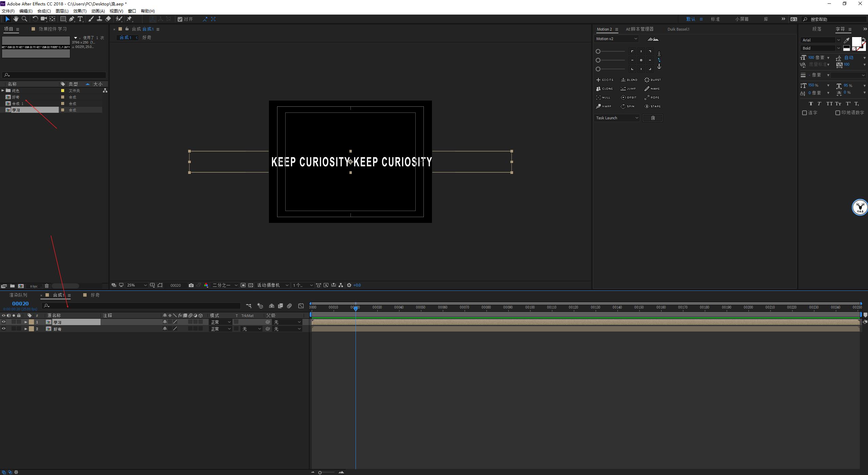Click the 搜索帮助 search help field
The width and height of the screenshot is (868, 475).
(x=835, y=19)
